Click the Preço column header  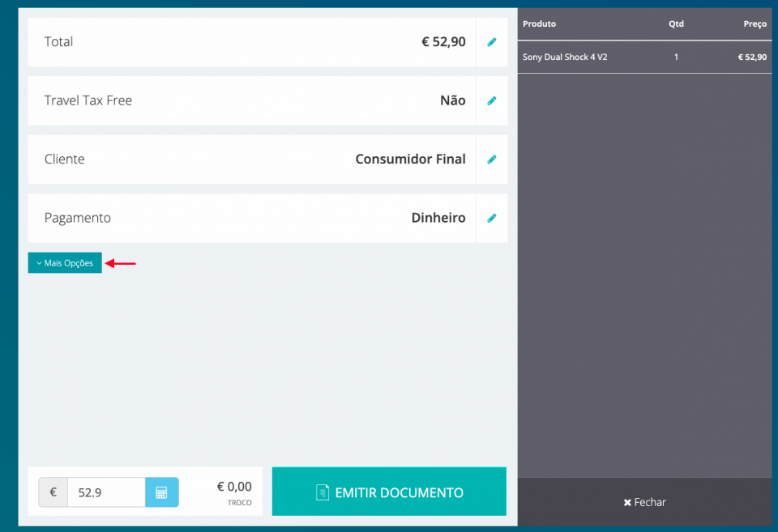pyautogui.click(x=754, y=24)
